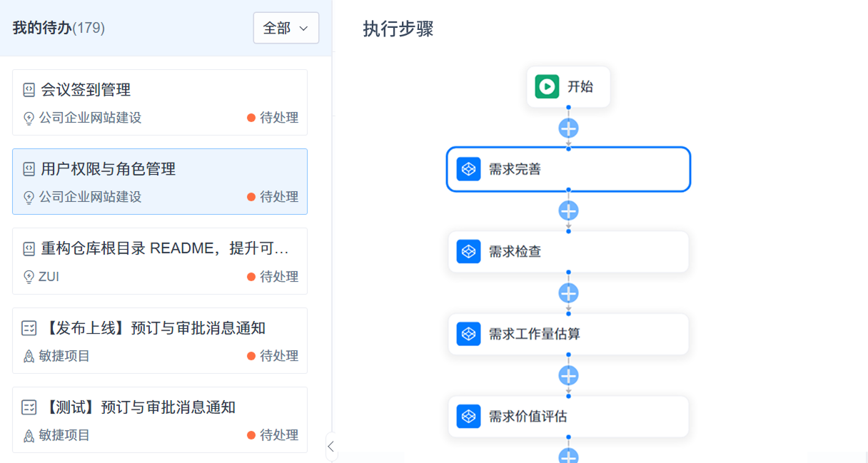This screenshot has height=463, width=868.
Task: Select the 需求检查 workflow node
Action: click(x=568, y=251)
